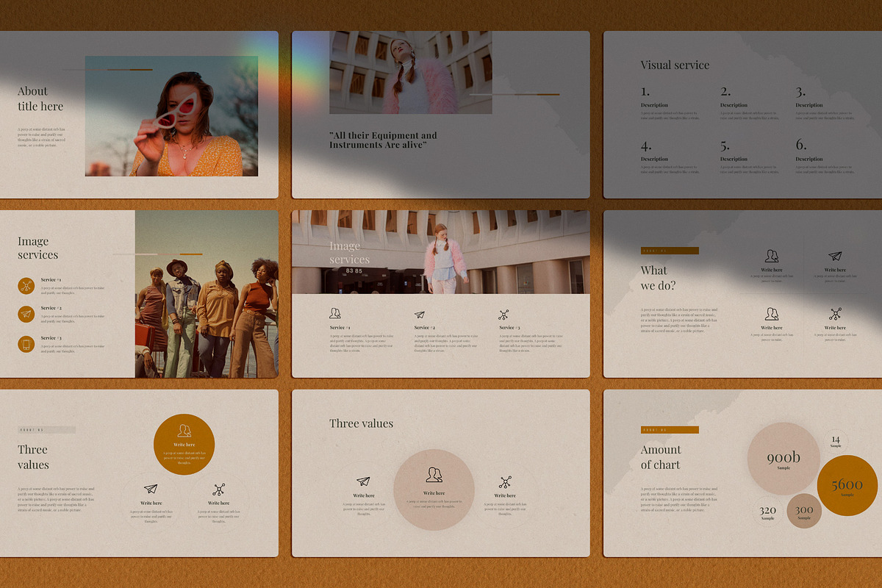The height and width of the screenshot is (588, 882).
Task: Click the orange paper plane icon beside Service #2
Action: [26, 315]
